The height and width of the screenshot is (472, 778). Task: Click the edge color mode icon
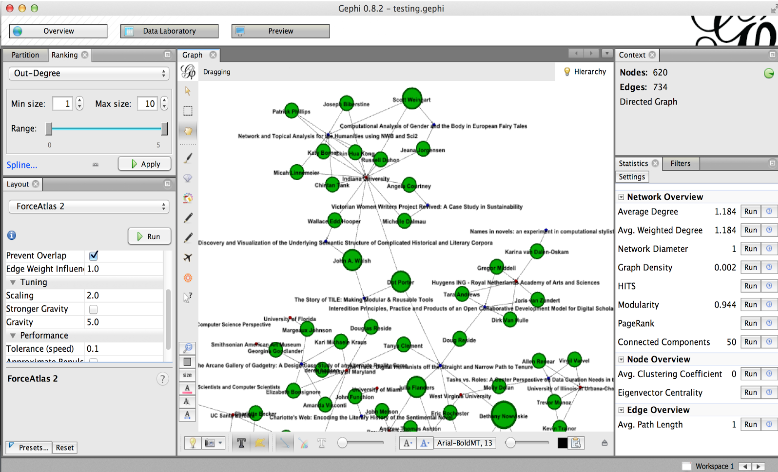[x=303, y=443]
